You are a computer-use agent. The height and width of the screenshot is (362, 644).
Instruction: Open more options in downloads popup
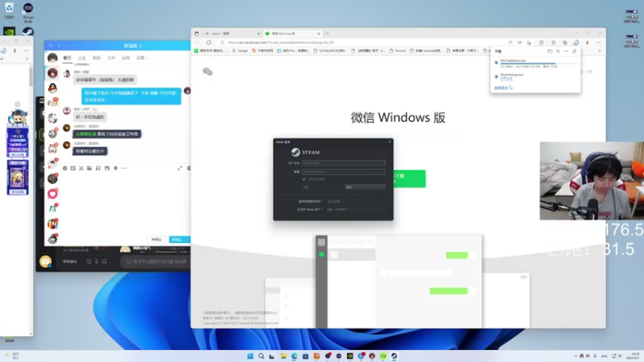[x=566, y=51]
